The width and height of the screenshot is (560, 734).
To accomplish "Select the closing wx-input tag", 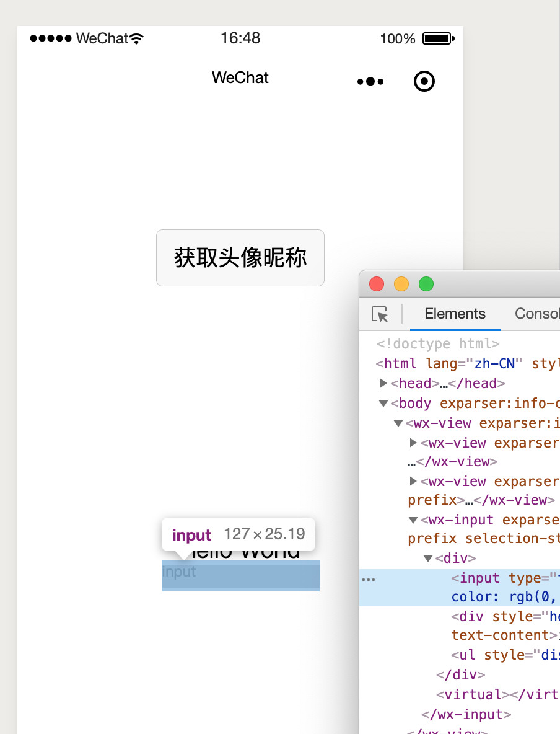I will [x=466, y=714].
